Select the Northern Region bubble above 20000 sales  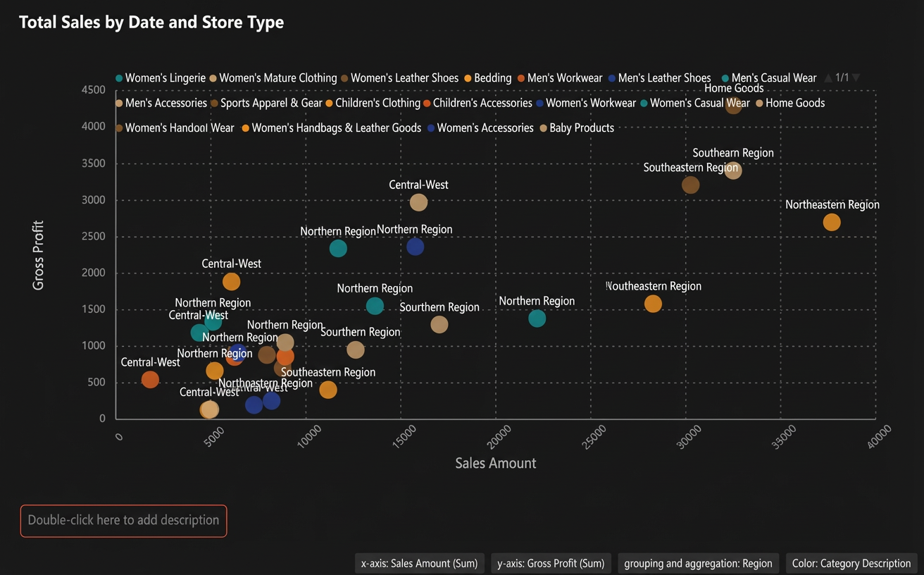coord(537,318)
